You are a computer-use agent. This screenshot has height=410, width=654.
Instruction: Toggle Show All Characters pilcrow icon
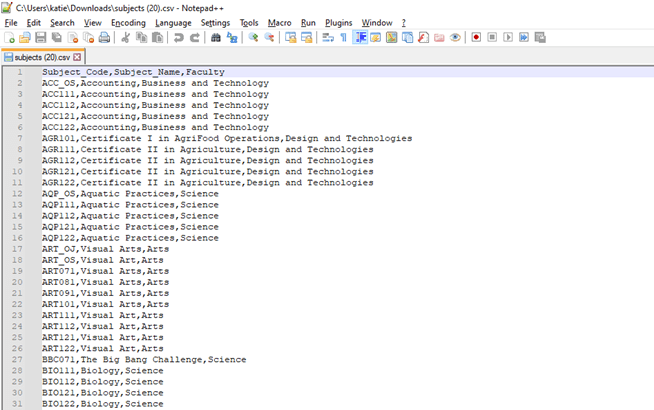(x=344, y=38)
